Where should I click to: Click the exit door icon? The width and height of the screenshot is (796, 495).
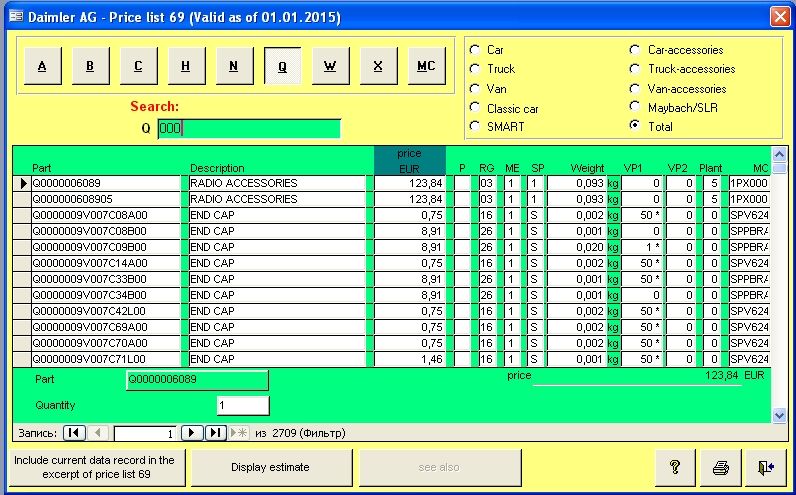(x=765, y=467)
